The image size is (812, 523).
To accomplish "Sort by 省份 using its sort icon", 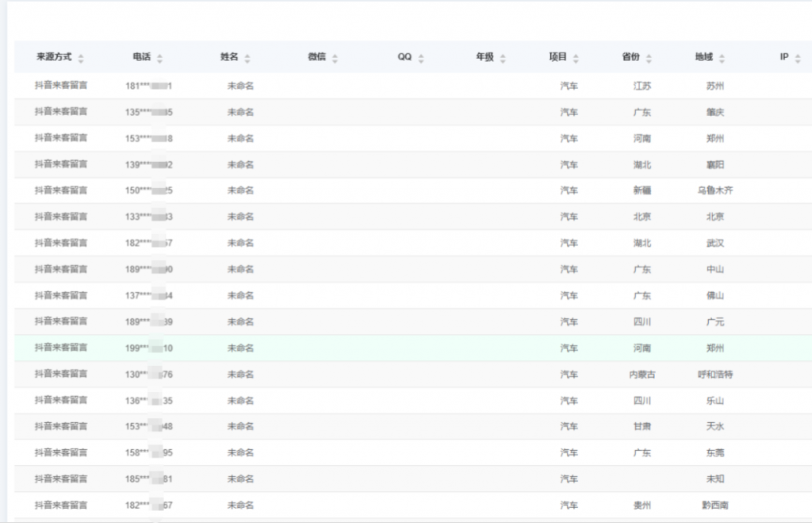I will tap(649, 58).
